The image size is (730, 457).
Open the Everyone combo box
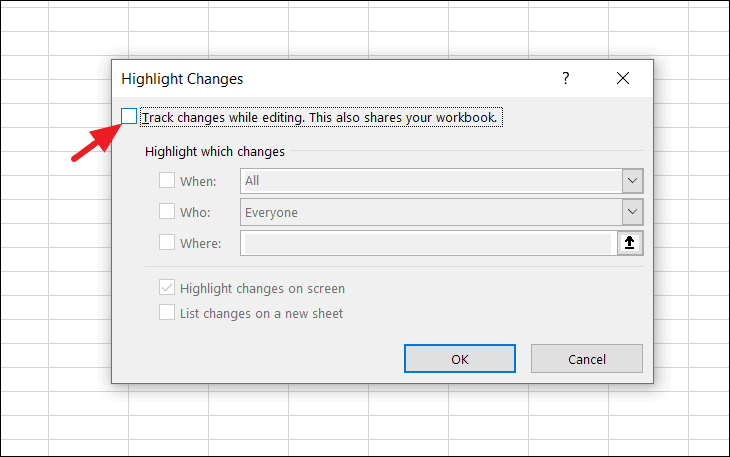[x=441, y=212]
